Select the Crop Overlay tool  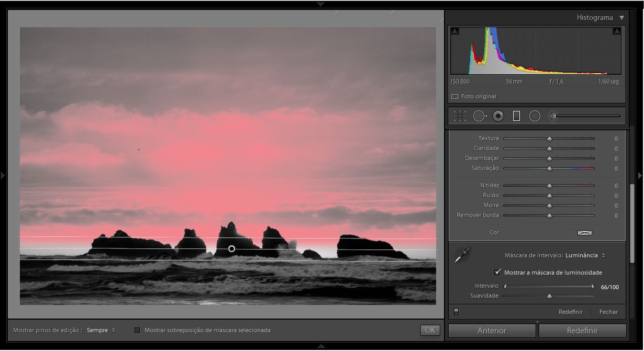460,116
